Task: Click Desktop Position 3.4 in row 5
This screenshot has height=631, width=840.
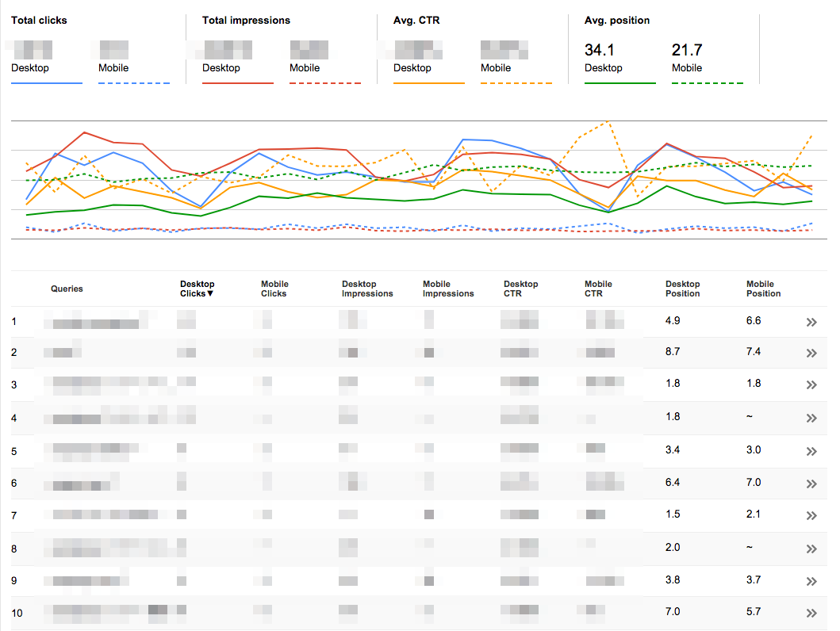Action: pyautogui.click(x=673, y=449)
